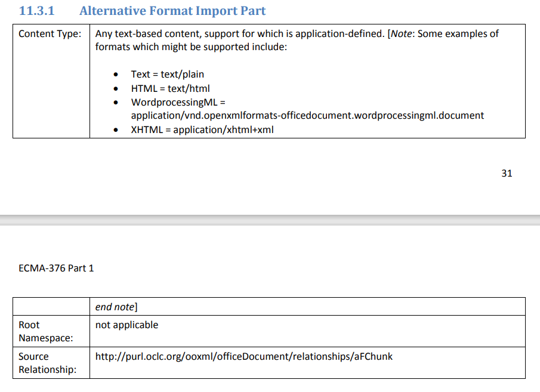
Task: Click the "Text = text/plain" bullet item
Action: click(x=167, y=75)
